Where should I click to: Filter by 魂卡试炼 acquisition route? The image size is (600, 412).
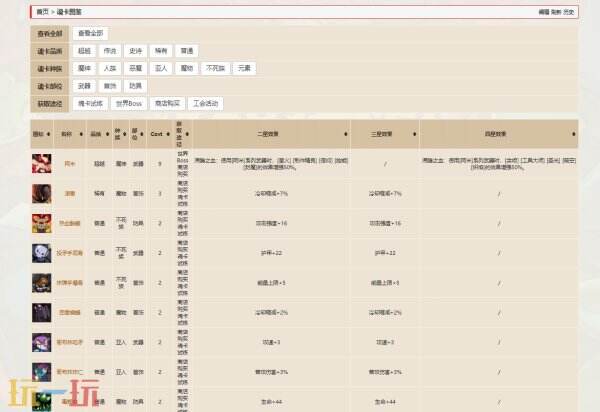click(x=90, y=104)
